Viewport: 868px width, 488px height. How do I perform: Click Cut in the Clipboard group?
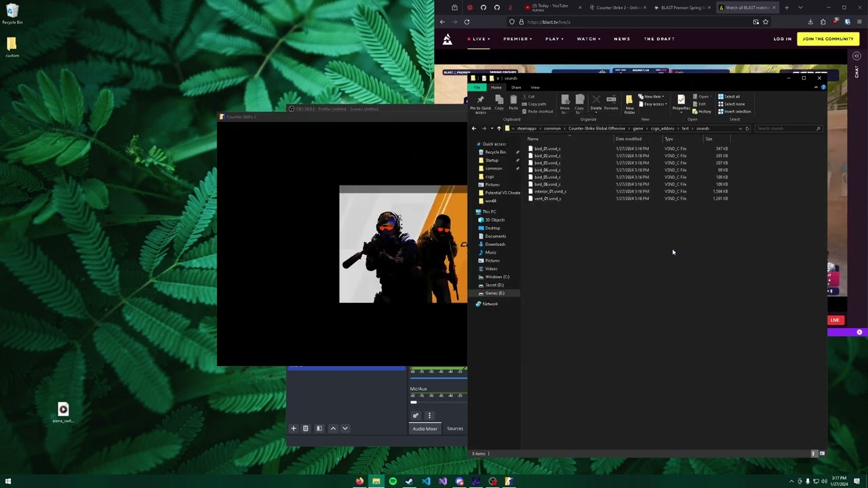[529, 97]
